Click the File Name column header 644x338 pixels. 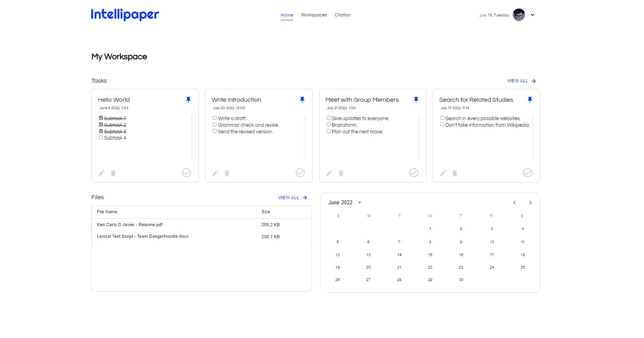pos(107,212)
